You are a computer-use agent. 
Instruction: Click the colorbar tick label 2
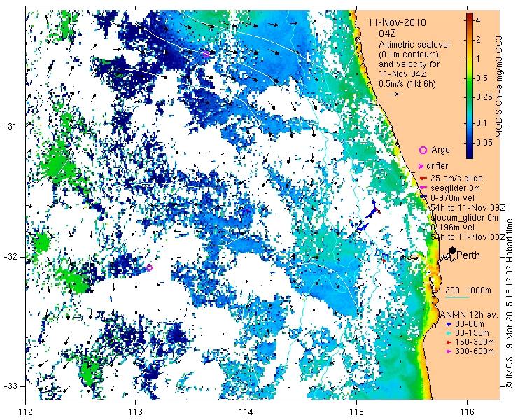478,40
